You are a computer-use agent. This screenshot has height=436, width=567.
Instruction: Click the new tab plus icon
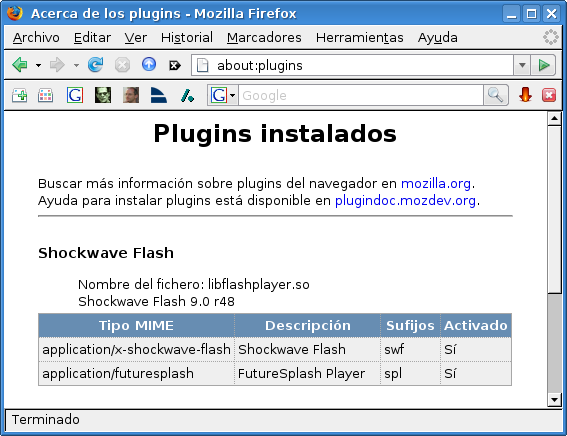(x=19, y=95)
